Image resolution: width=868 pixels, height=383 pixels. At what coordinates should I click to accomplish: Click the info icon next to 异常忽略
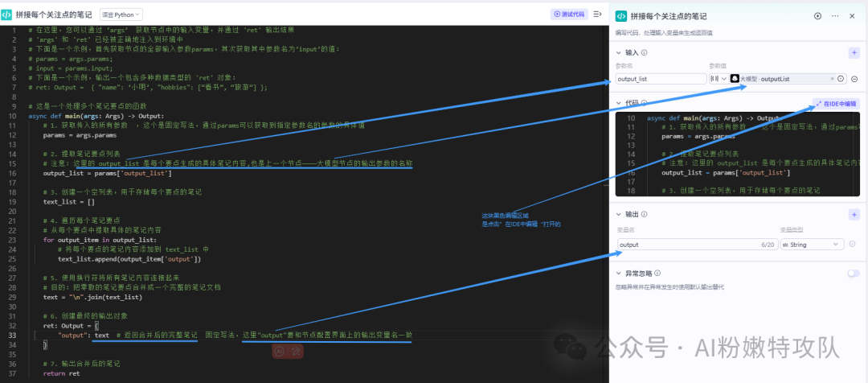tap(657, 274)
